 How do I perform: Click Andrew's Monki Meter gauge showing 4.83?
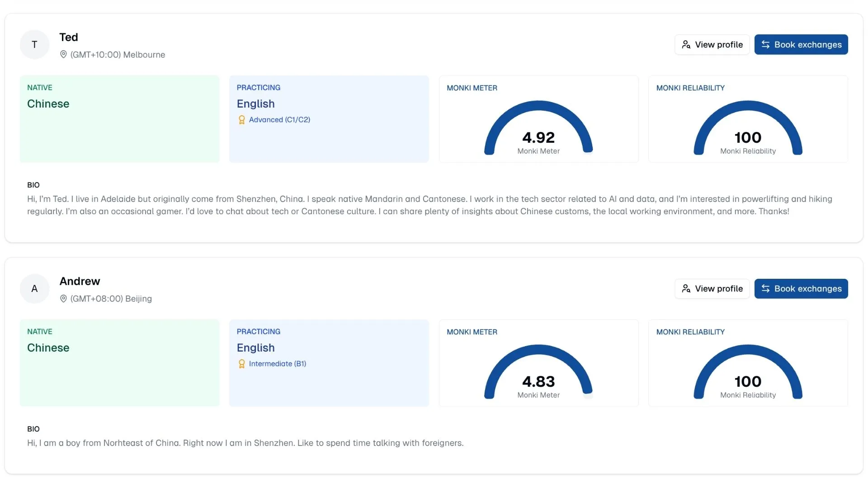(x=538, y=373)
